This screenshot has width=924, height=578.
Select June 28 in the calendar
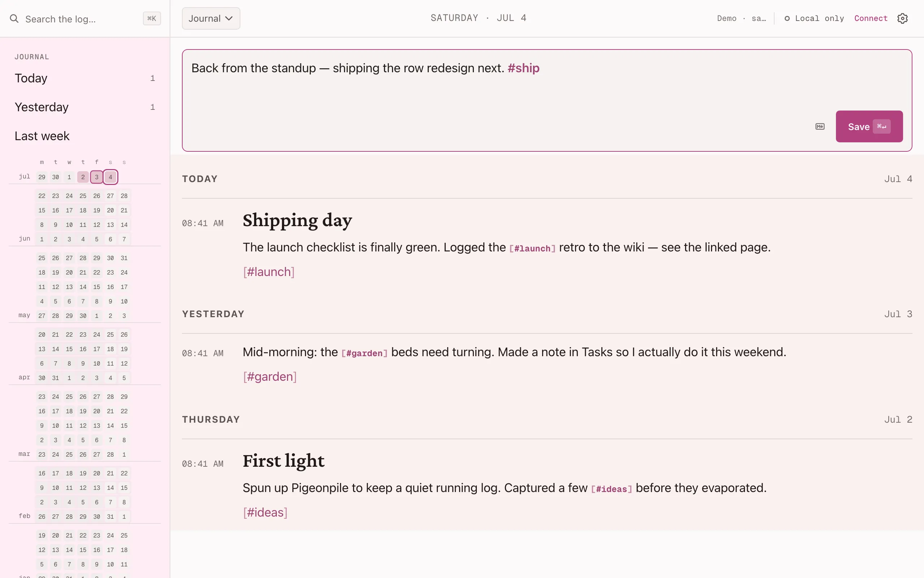pyautogui.click(x=124, y=196)
